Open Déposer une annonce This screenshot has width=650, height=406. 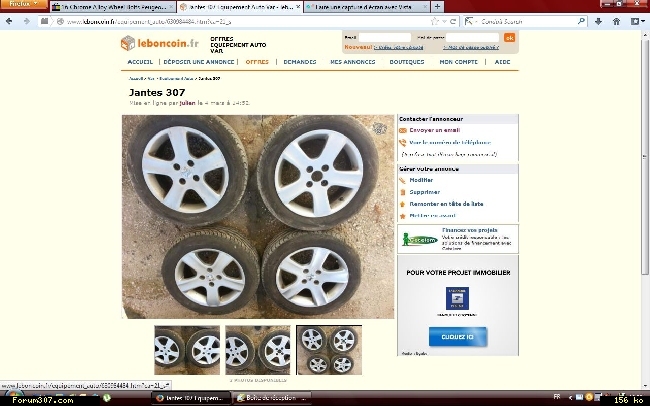click(199, 62)
